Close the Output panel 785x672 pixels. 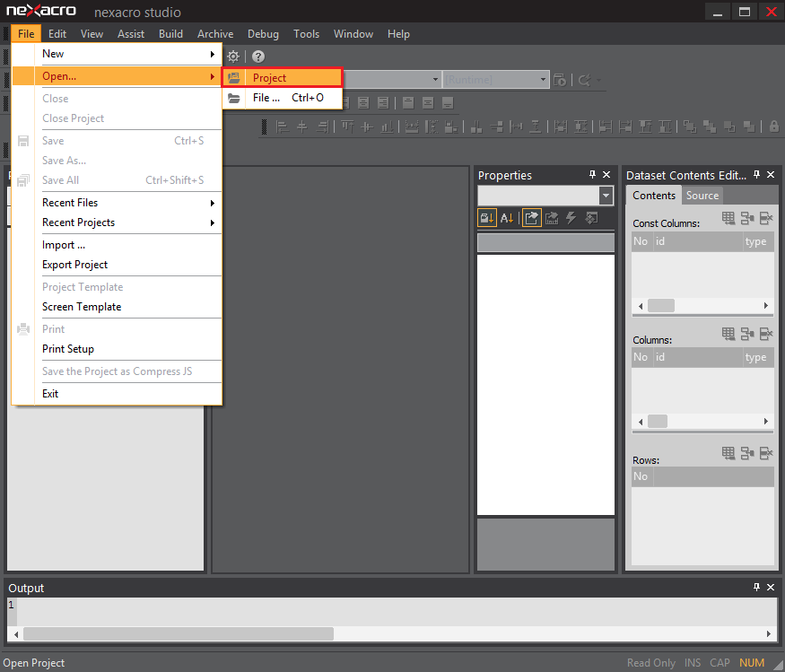[x=771, y=587]
